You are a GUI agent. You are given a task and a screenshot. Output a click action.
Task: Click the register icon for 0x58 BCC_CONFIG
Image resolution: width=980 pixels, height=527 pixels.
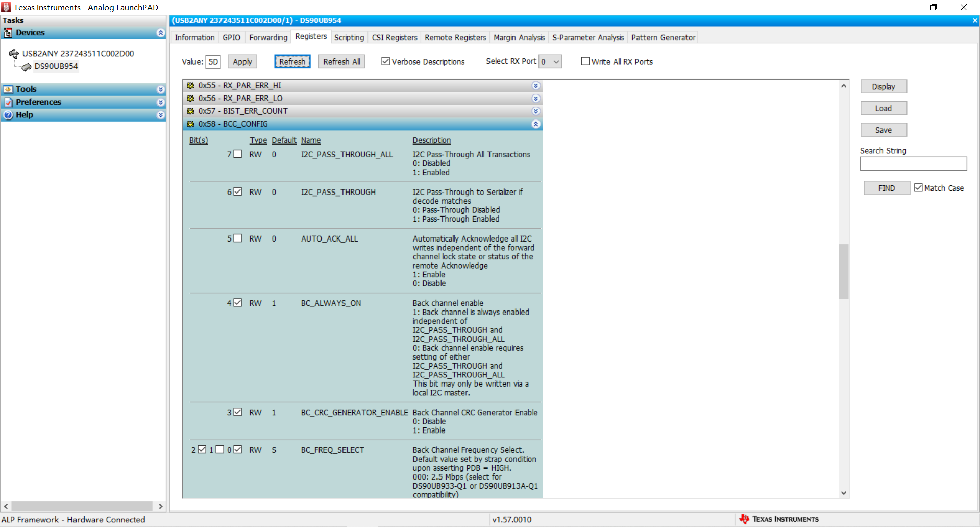[190, 124]
